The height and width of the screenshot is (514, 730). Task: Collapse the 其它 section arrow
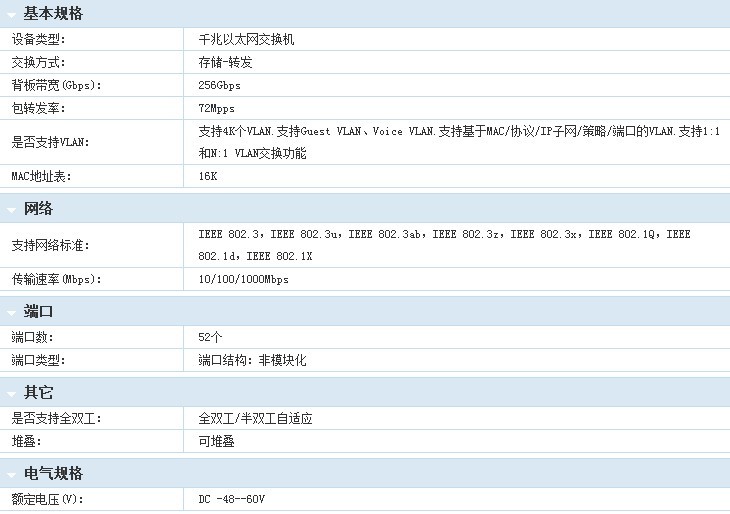[x=11, y=394]
